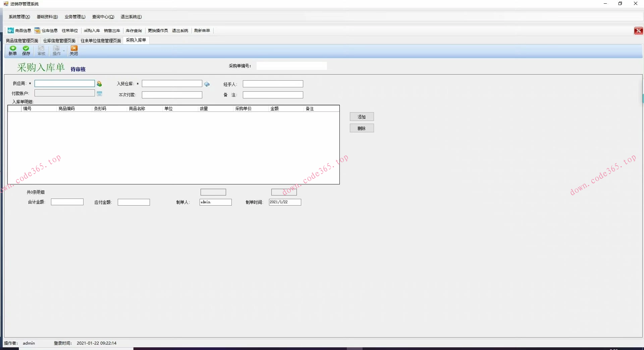Choose a warehouse via the 入货仓库 lookup icon
Screen dimensions: 644x350
207,84
